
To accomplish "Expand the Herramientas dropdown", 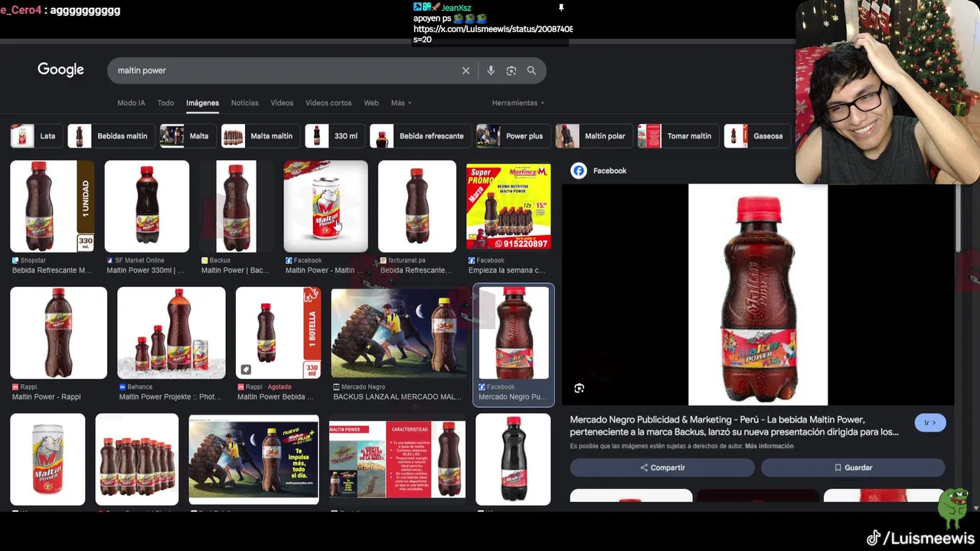I will coord(518,103).
